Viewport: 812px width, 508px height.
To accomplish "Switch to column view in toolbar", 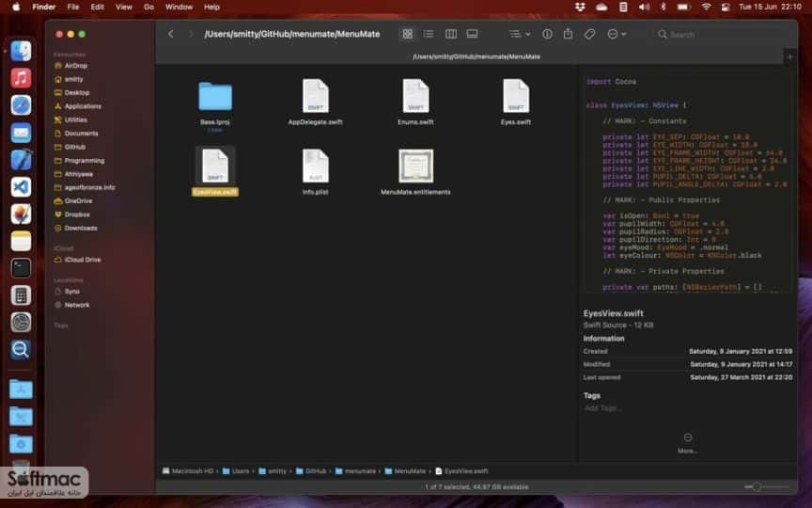I will click(450, 34).
